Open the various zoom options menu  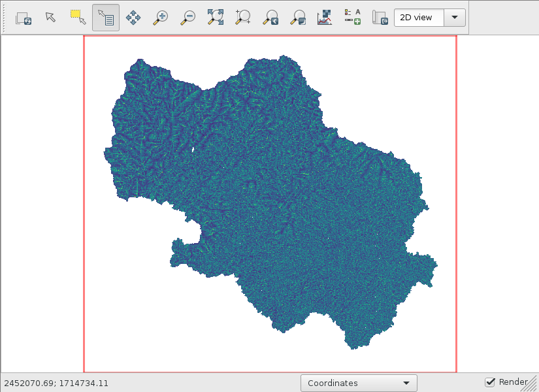[x=298, y=18]
